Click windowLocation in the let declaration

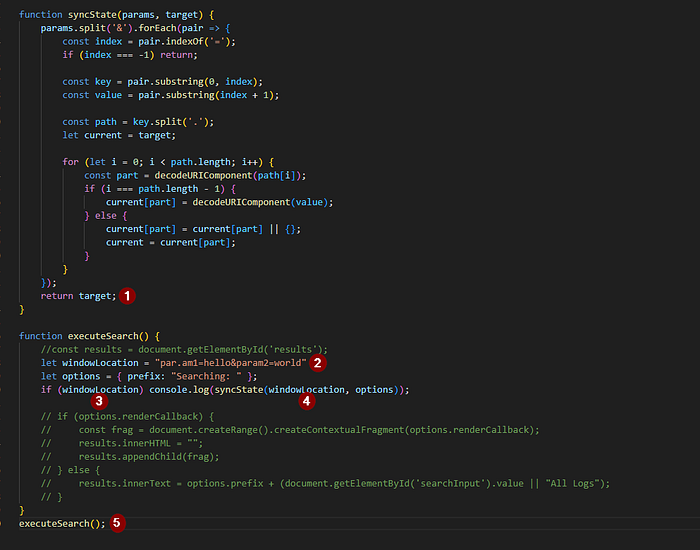click(100, 363)
